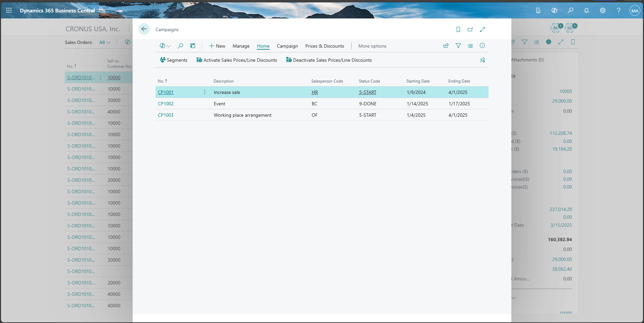
Task: Click the New button to create a campaign
Action: (x=217, y=46)
